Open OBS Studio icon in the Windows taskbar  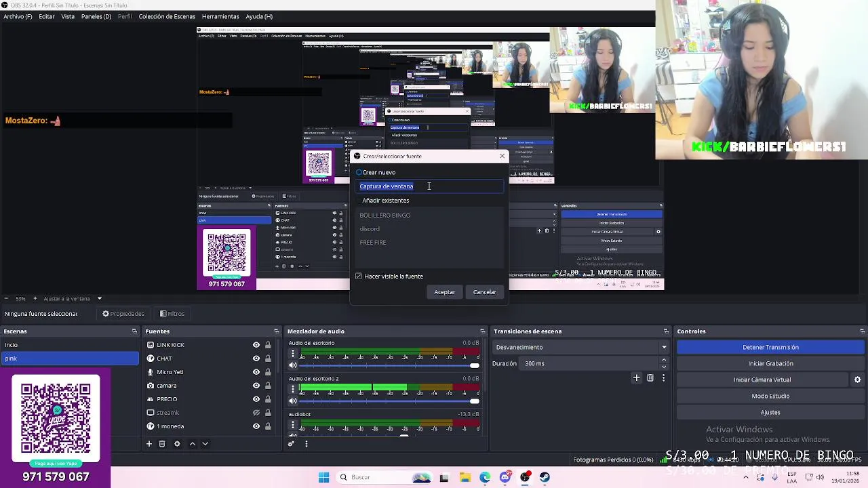click(x=525, y=477)
